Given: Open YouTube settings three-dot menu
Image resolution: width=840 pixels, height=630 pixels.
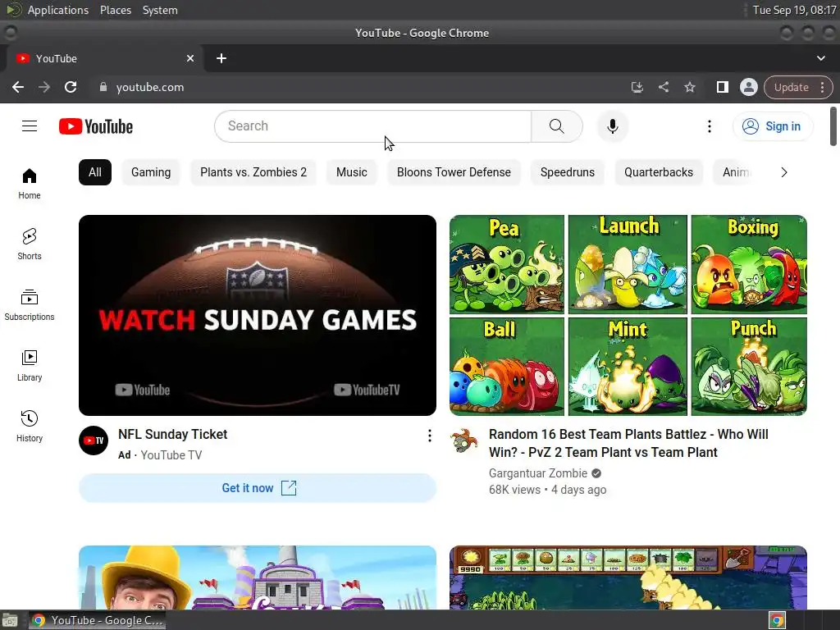Looking at the screenshot, I should pyautogui.click(x=710, y=126).
